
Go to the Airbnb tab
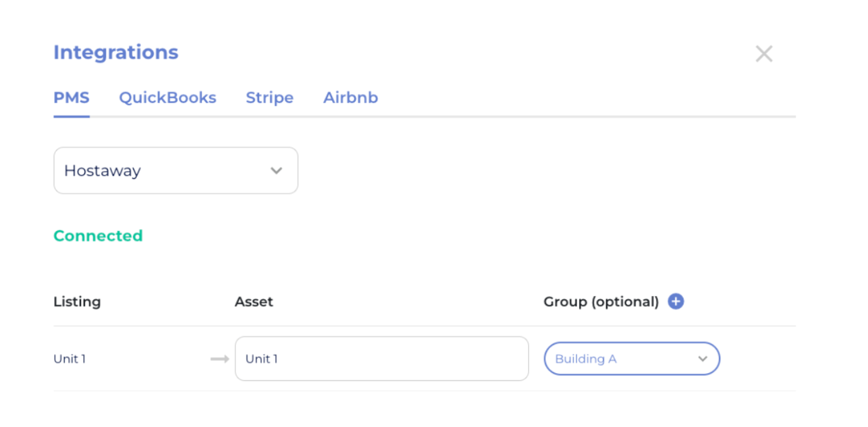point(350,98)
